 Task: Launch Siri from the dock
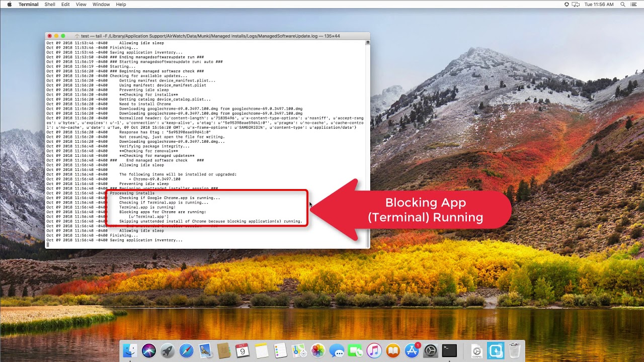149,350
